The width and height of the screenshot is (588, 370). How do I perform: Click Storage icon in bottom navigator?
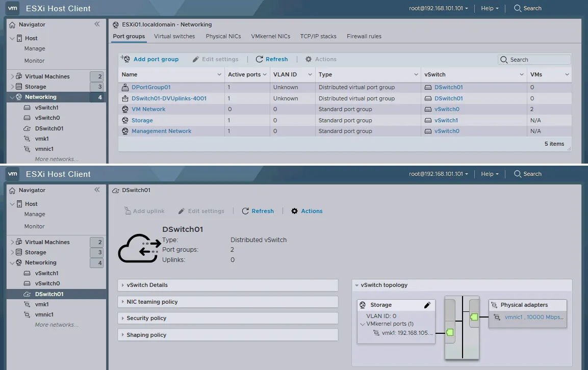[19, 252]
